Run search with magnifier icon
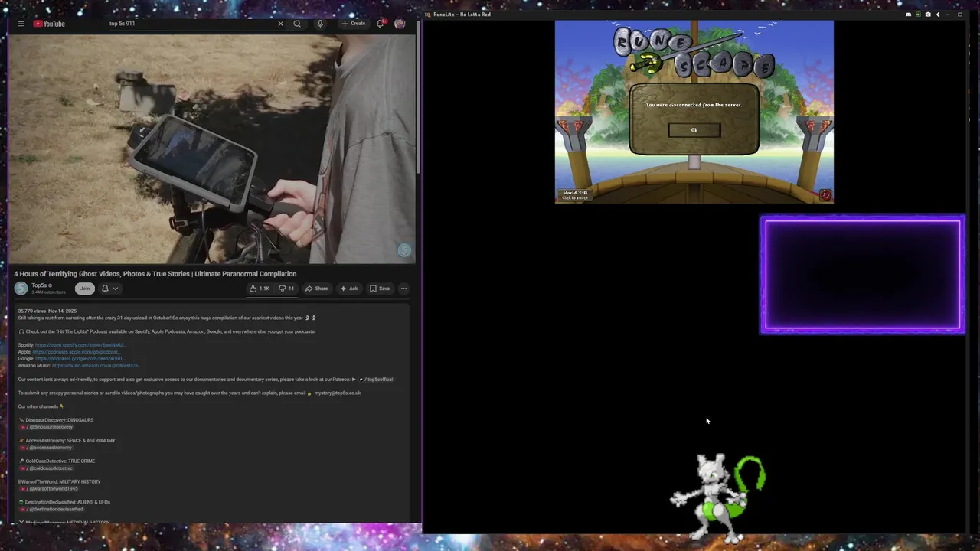The image size is (980, 551). 297,24
